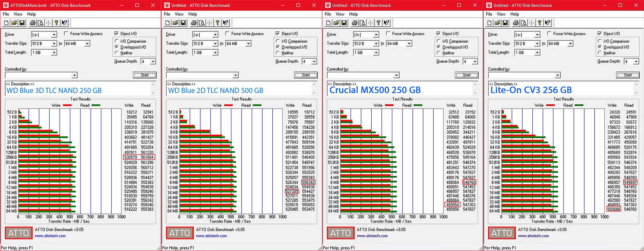Viewport: 644px width, 251px height.
Task: Click Open folder icon in WD Blue 2D window
Action: click(175, 23)
